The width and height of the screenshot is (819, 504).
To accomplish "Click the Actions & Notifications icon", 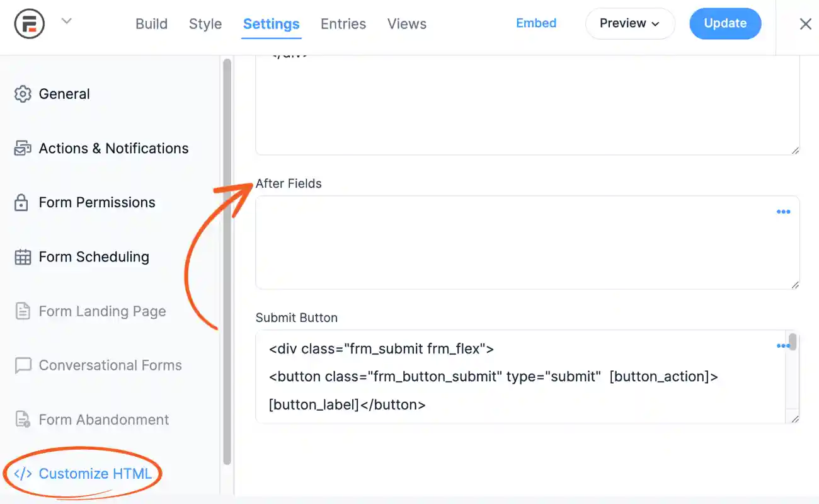I will click(x=23, y=147).
